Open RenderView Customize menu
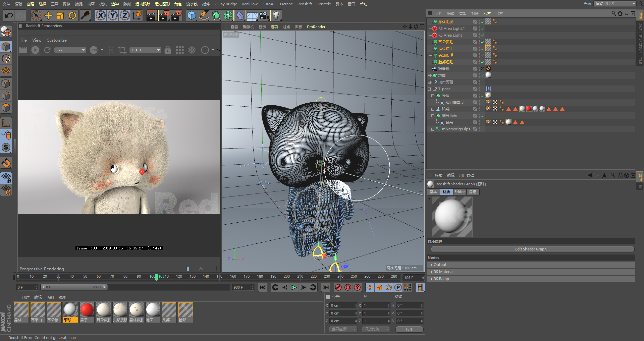This screenshot has width=644, height=341. point(57,40)
